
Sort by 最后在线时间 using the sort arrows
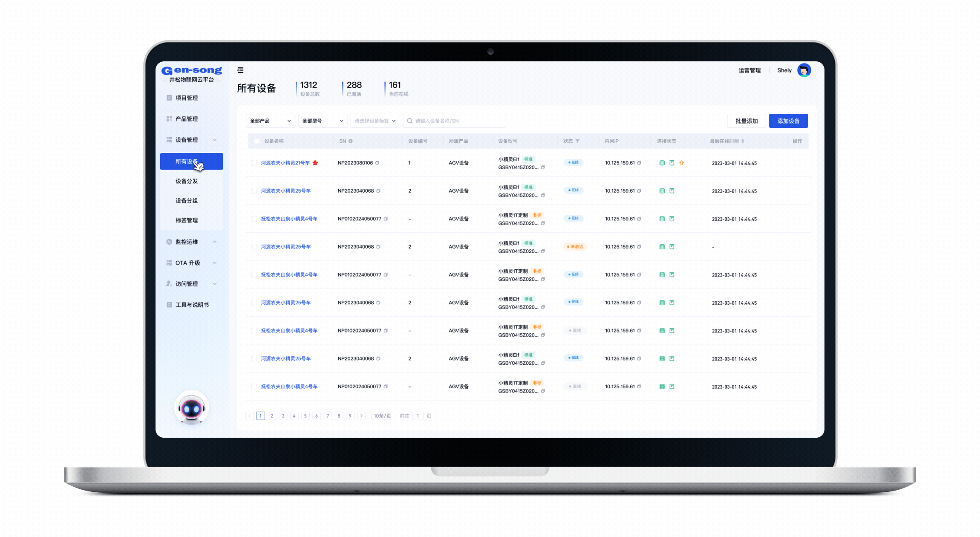click(743, 141)
